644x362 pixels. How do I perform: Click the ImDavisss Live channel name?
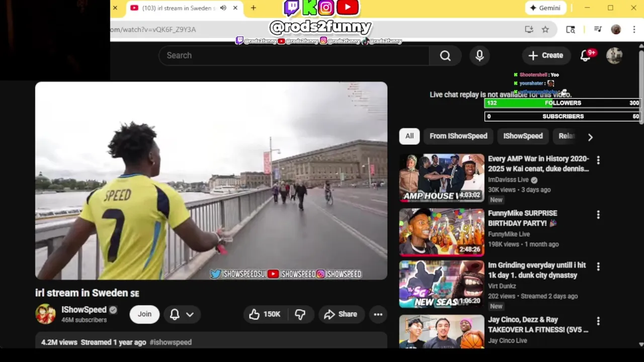[x=508, y=180]
